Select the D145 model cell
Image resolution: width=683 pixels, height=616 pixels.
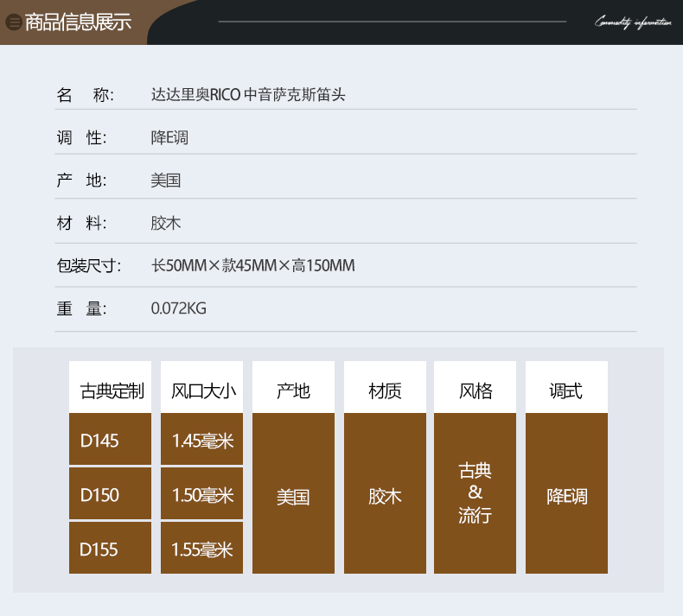coord(110,439)
